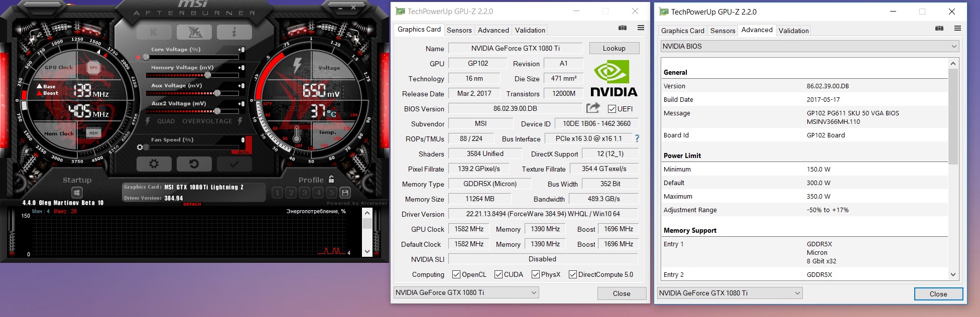Click the BIOS save/share arrow icon
The height and width of the screenshot is (317, 980).
pyautogui.click(x=593, y=108)
